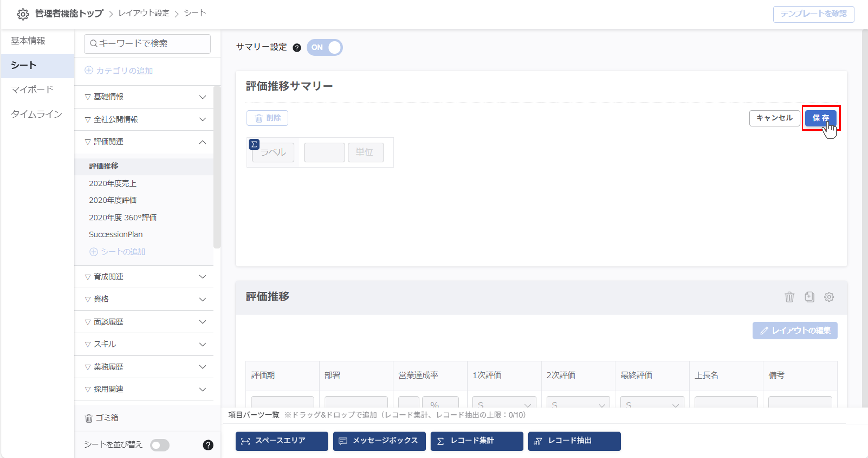This screenshot has width=868, height=458.
Task: Switch to the タイムライン tab
Action: coord(36,114)
